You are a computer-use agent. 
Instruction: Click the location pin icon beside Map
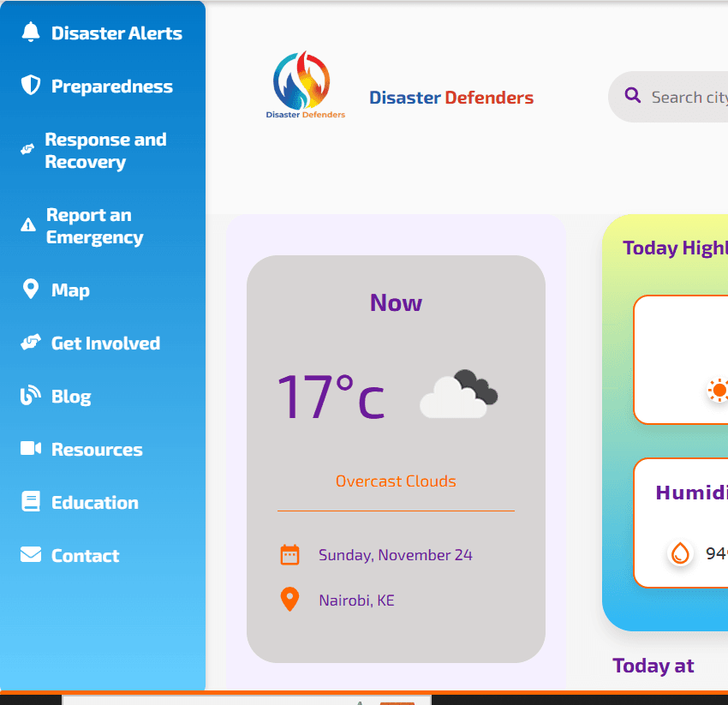coord(31,289)
